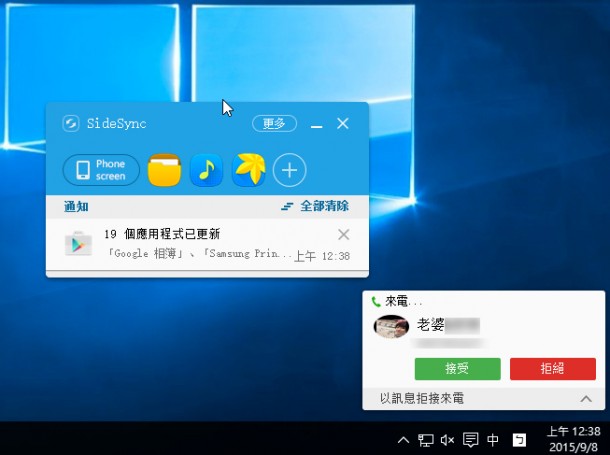Open the yellow My Files folder icon

[165, 170]
